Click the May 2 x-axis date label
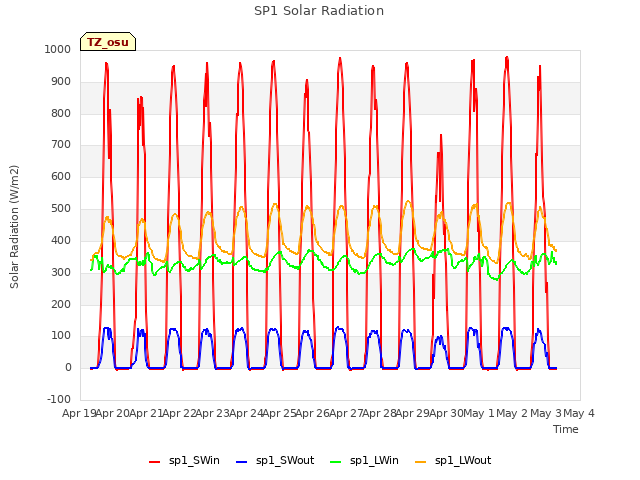The height and width of the screenshot is (480, 640). point(513,413)
